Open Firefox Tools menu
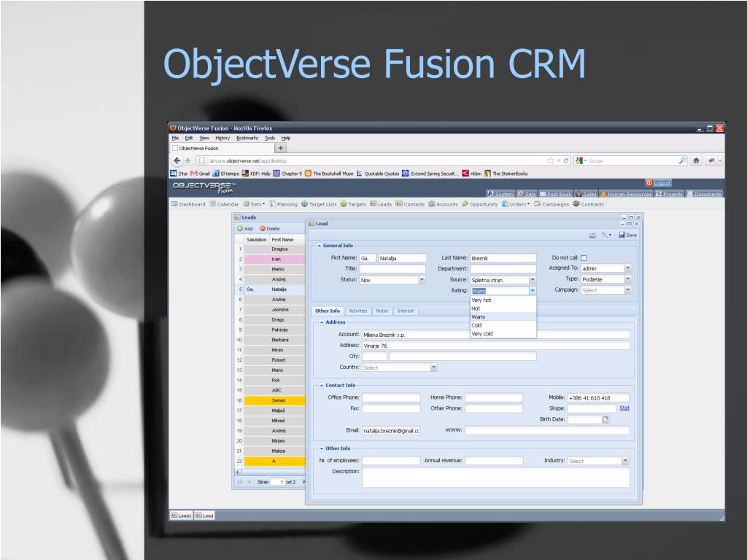The height and width of the screenshot is (560, 747). (270, 138)
